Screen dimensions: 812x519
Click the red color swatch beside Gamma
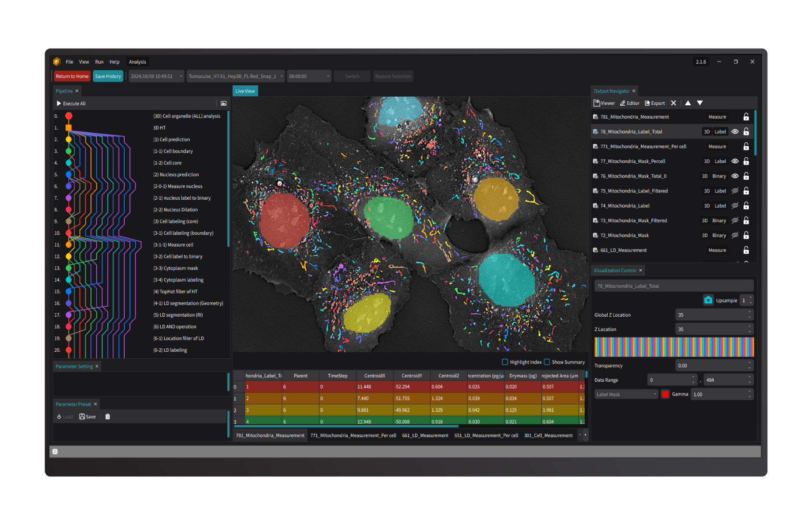coord(665,394)
